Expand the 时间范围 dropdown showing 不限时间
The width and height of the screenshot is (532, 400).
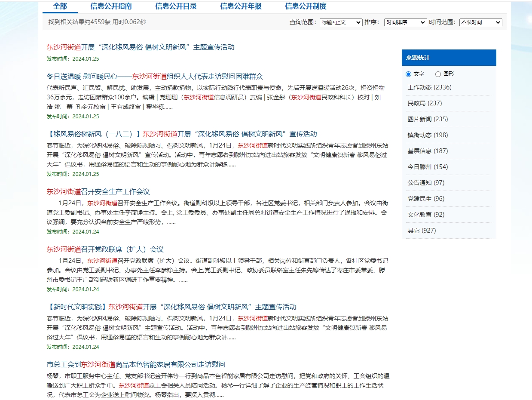point(480,22)
